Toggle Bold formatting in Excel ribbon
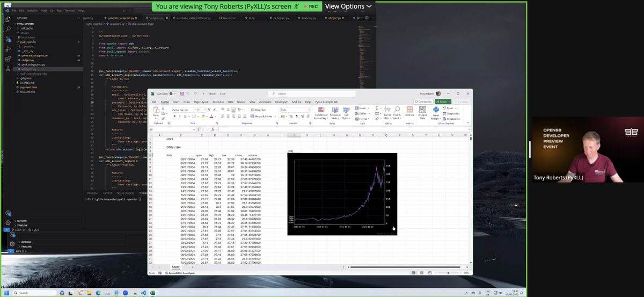 [x=174, y=116]
